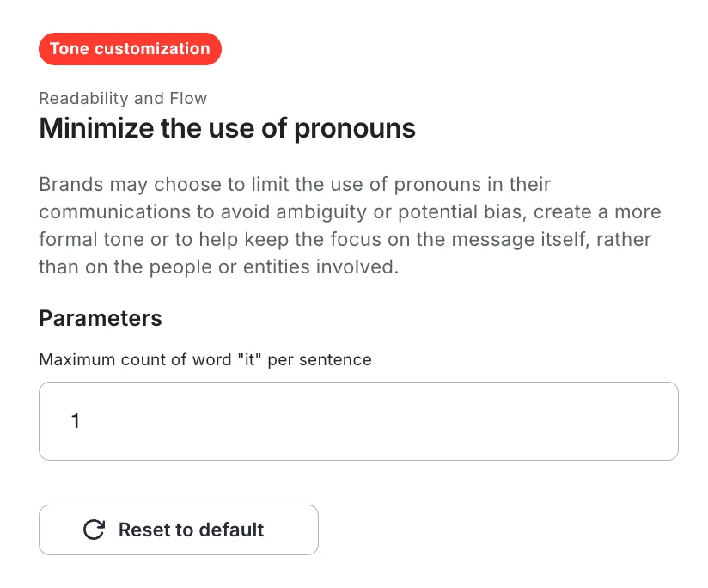Click the Tone customization badge

coord(130,49)
